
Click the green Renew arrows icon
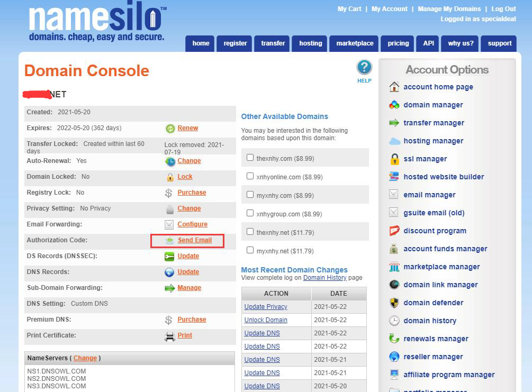170,129
